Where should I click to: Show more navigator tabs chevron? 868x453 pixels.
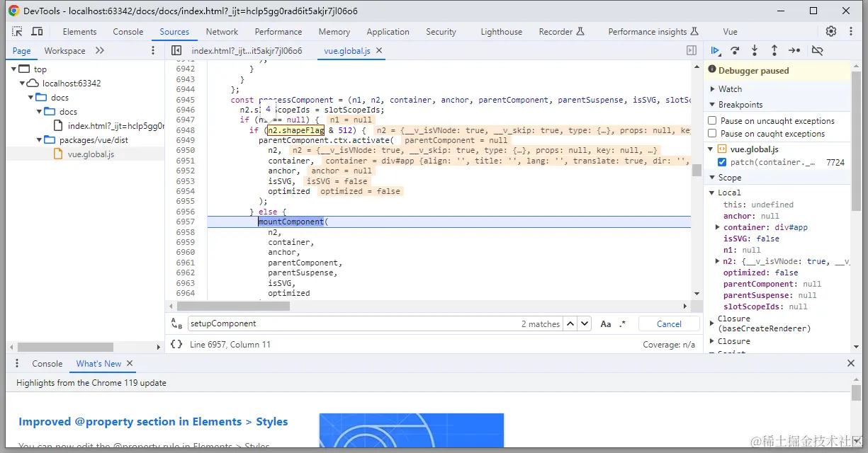[100, 51]
